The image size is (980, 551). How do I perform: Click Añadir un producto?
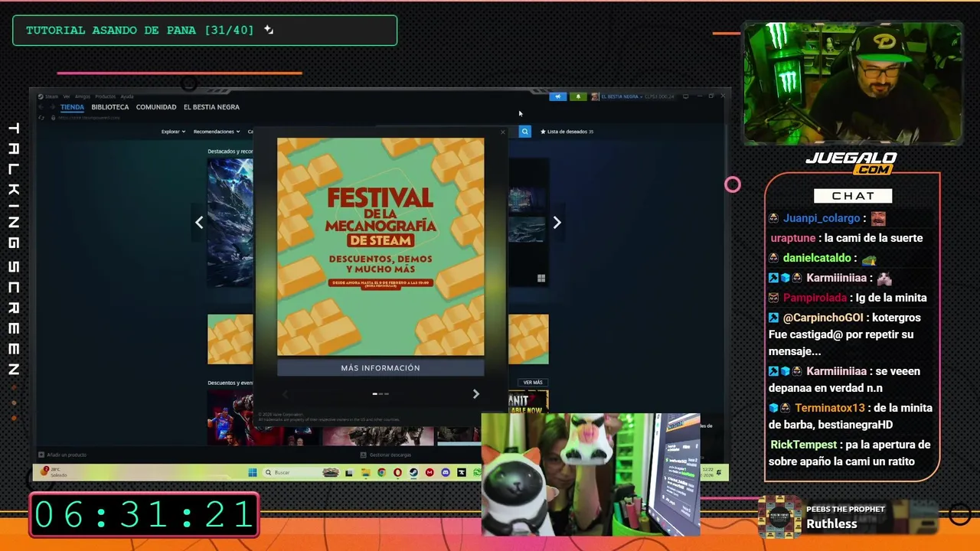click(63, 455)
